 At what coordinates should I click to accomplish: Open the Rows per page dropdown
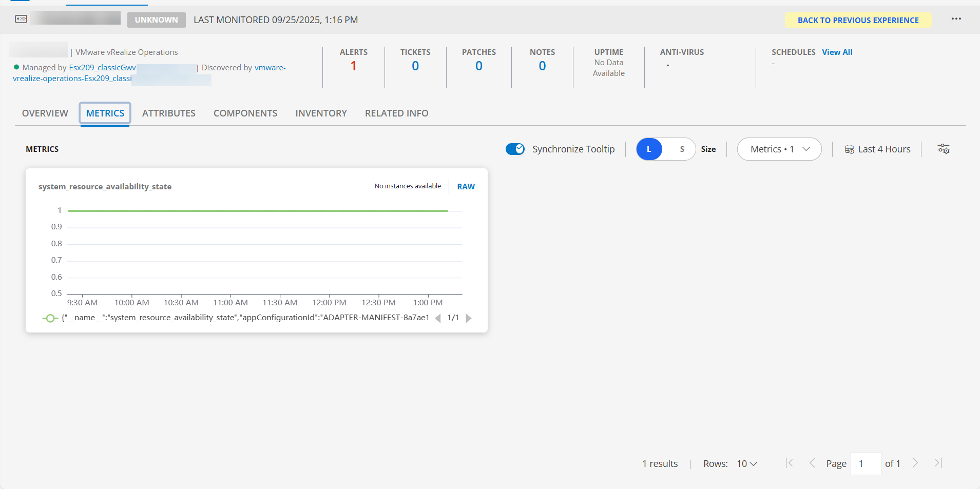pyautogui.click(x=747, y=464)
